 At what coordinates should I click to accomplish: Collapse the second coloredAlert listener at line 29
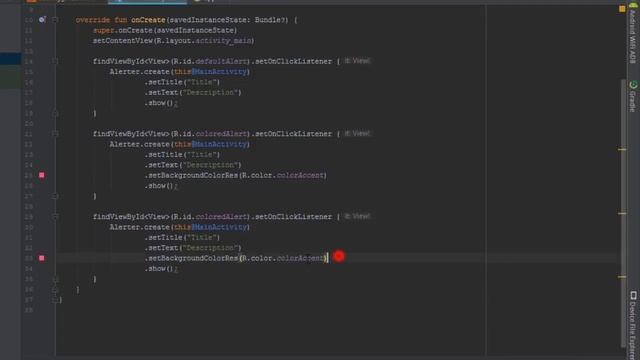pos(55,217)
